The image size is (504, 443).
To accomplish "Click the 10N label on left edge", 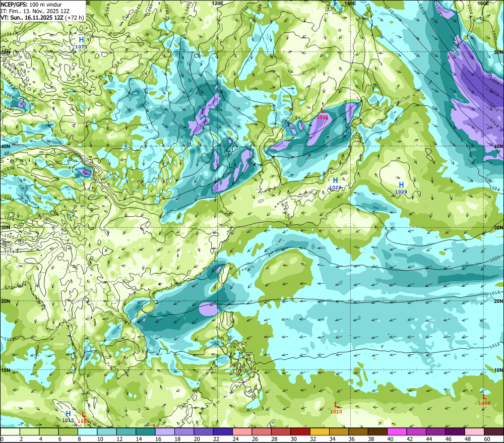I will (6, 370).
